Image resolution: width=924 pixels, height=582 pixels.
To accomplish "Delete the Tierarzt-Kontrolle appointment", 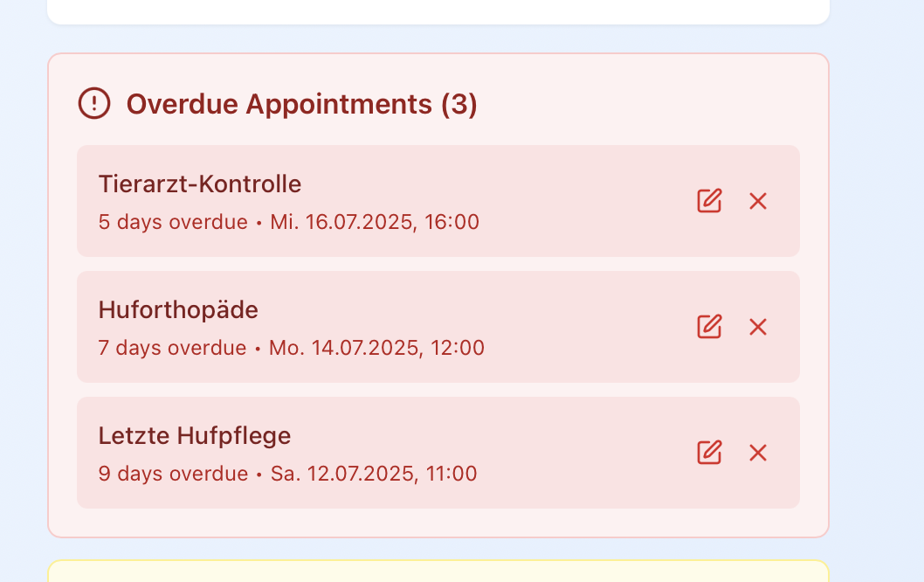I will coord(758,201).
